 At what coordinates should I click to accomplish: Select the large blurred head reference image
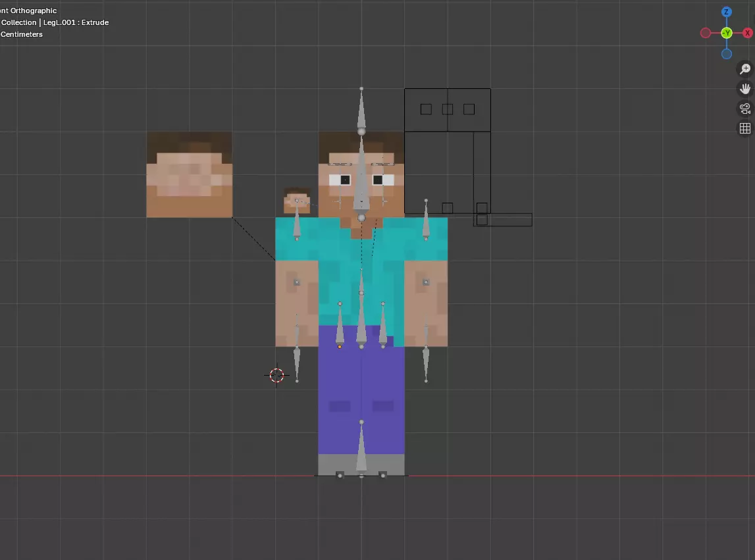pyautogui.click(x=189, y=174)
